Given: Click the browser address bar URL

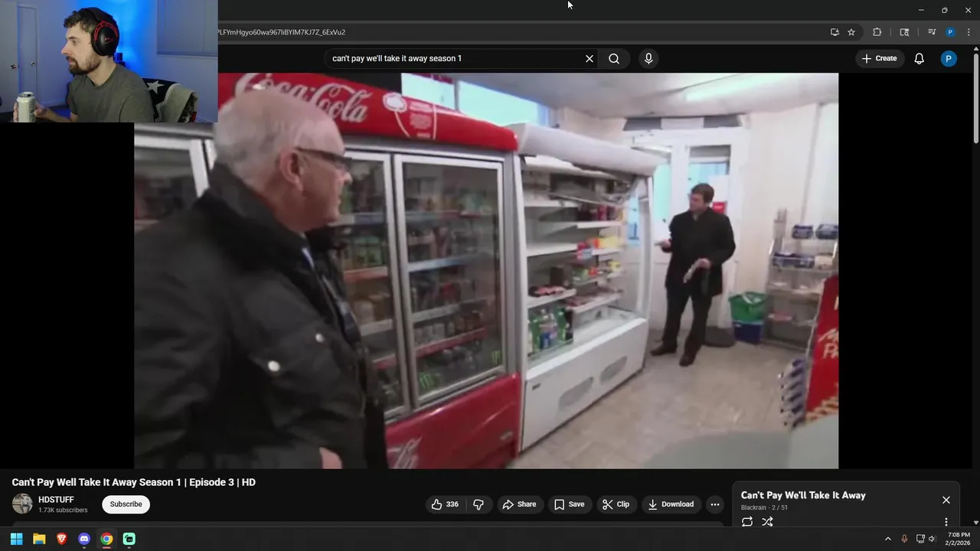Looking at the screenshot, I should [x=282, y=32].
